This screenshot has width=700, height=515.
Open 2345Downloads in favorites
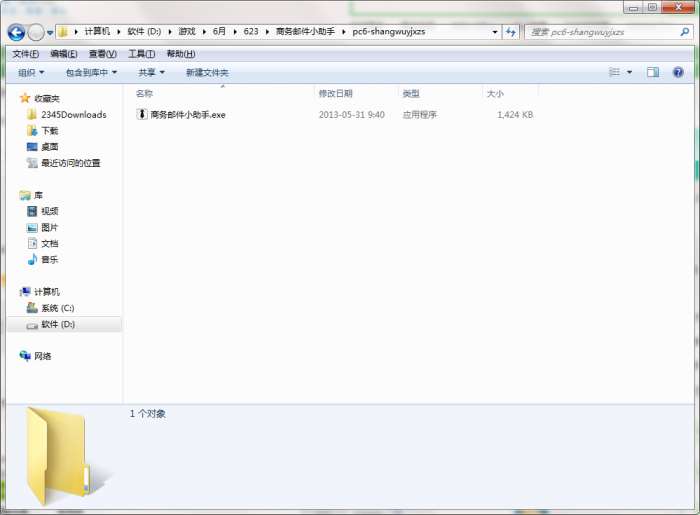(74, 115)
